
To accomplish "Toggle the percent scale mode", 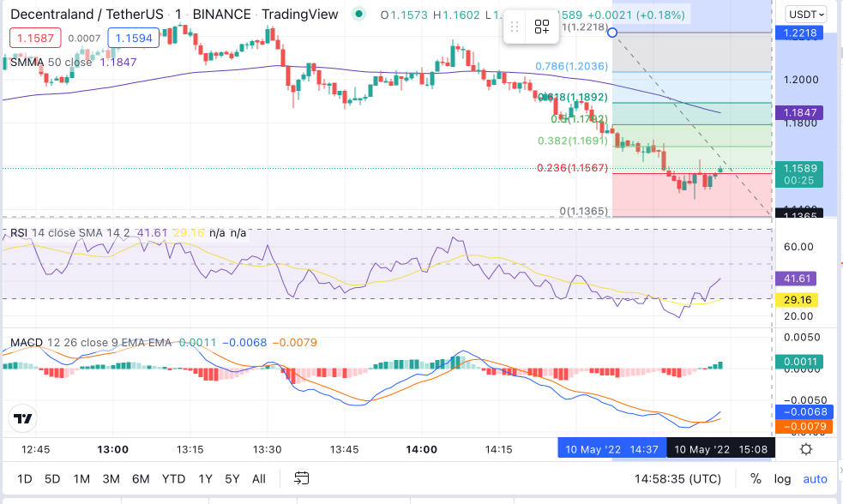I will pos(756,479).
